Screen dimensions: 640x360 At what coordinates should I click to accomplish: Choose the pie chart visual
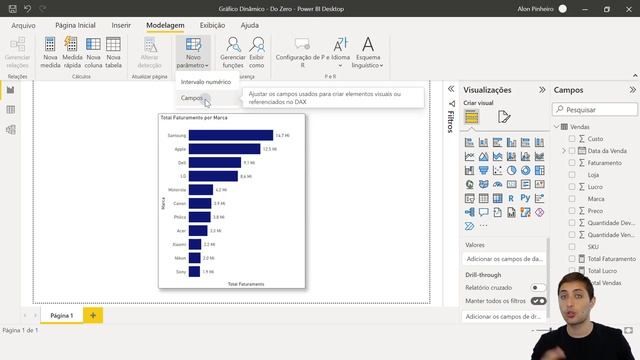tap(511, 170)
